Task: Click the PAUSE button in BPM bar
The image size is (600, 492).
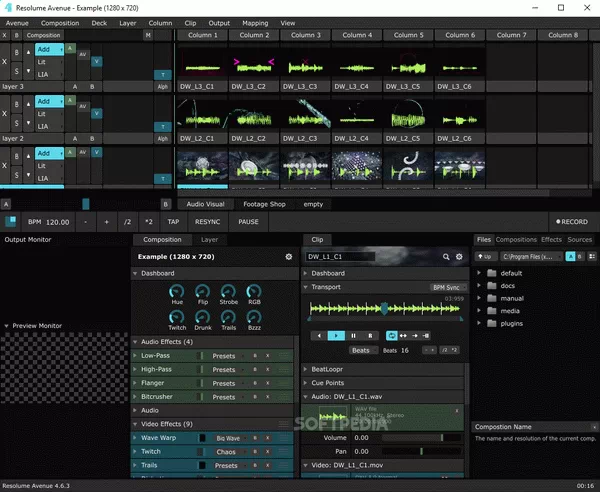Action: click(248, 222)
